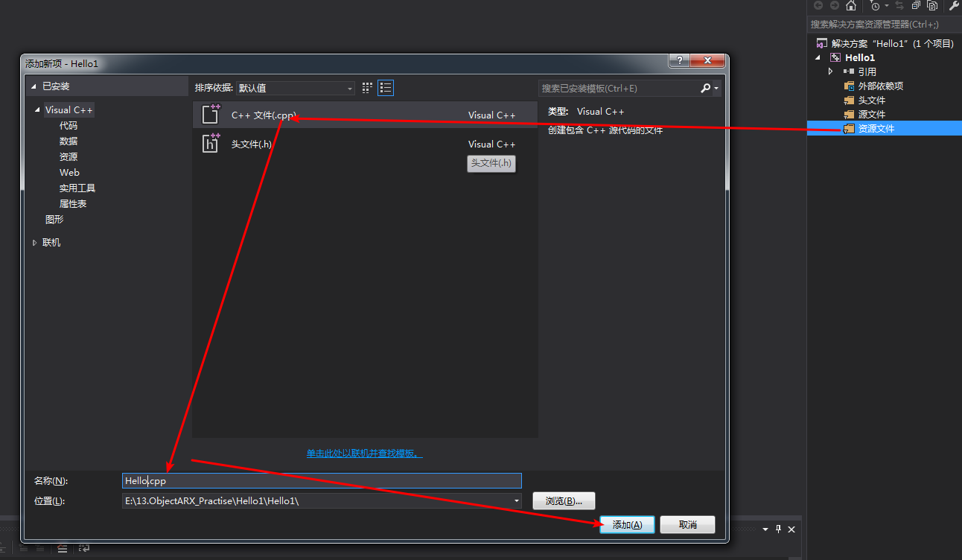This screenshot has height=560, width=962.
Task: Click the Home icon in Solution Explorer toolbar
Action: click(851, 5)
